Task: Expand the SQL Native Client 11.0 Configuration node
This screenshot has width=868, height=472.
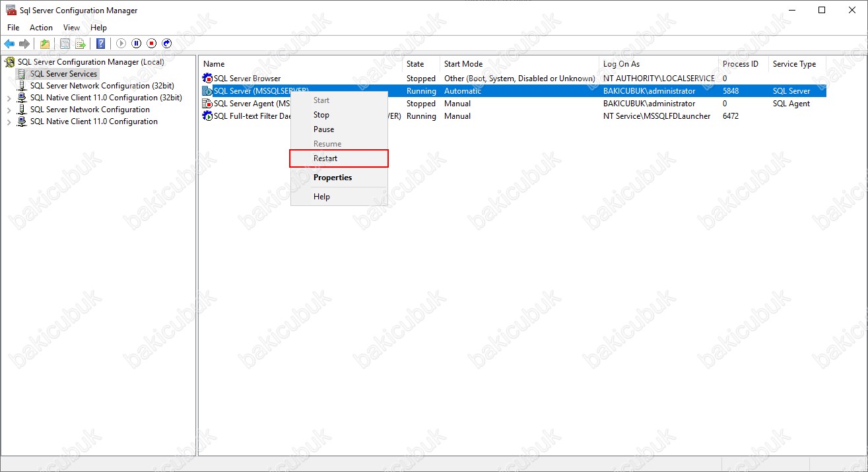Action: [x=9, y=122]
